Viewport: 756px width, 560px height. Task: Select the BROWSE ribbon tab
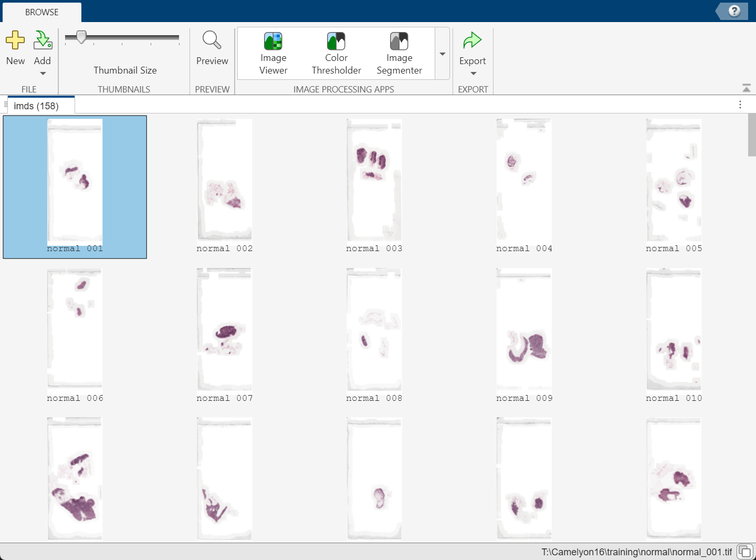41,12
